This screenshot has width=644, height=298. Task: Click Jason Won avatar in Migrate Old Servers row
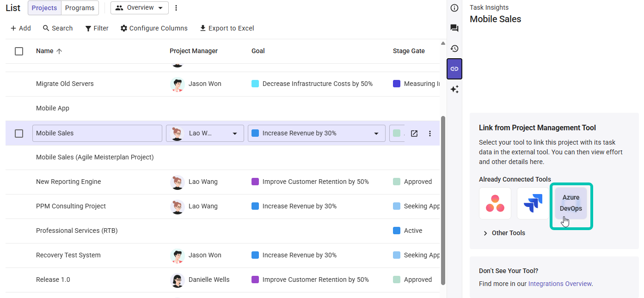pyautogui.click(x=178, y=84)
